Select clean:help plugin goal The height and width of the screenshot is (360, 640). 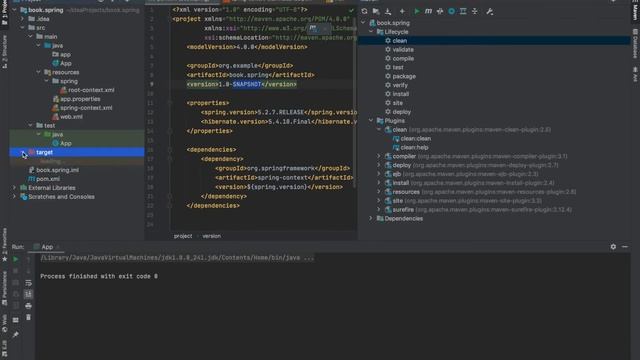tap(414, 147)
